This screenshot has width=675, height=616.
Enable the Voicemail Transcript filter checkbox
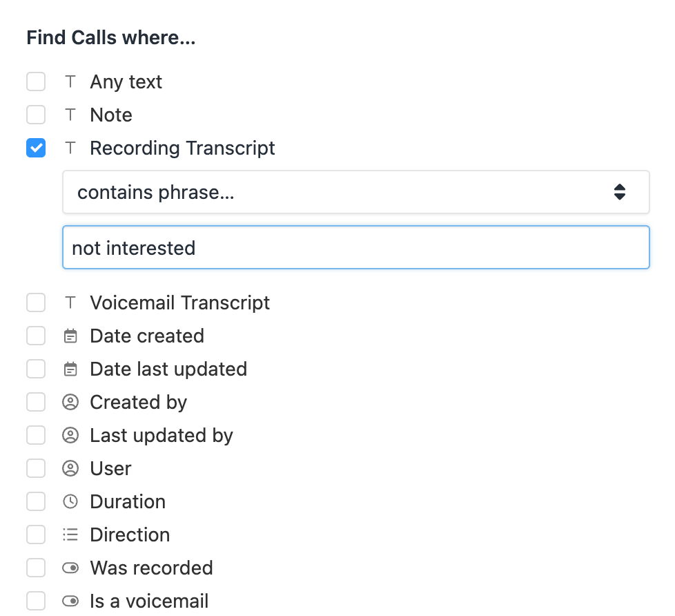click(x=36, y=302)
